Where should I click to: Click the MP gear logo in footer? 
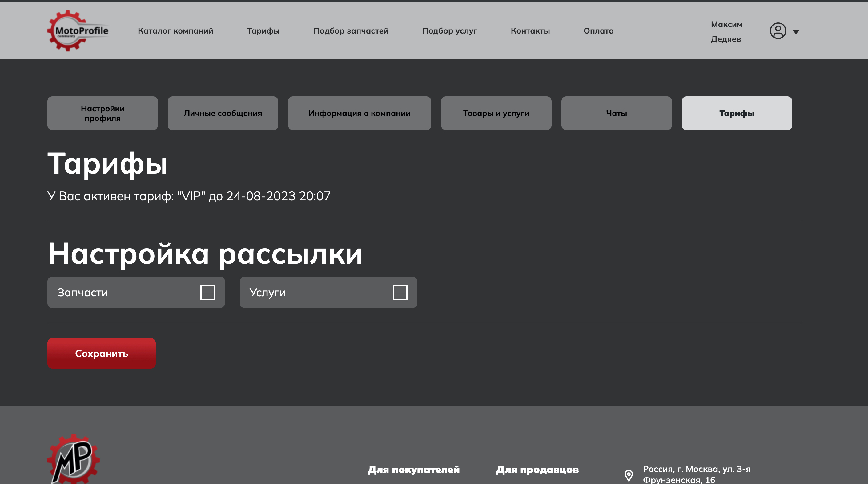74,459
